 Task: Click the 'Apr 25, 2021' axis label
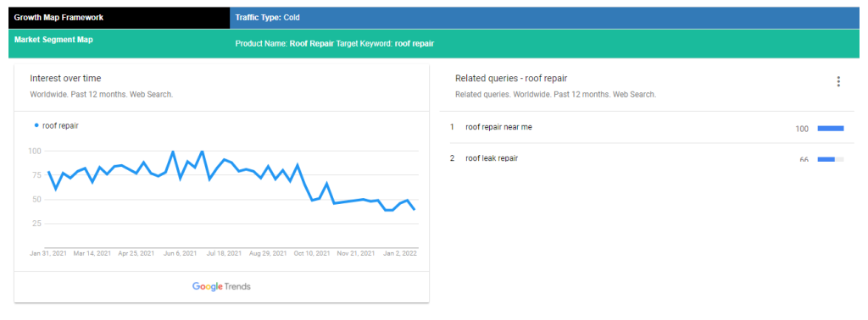(x=136, y=254)
